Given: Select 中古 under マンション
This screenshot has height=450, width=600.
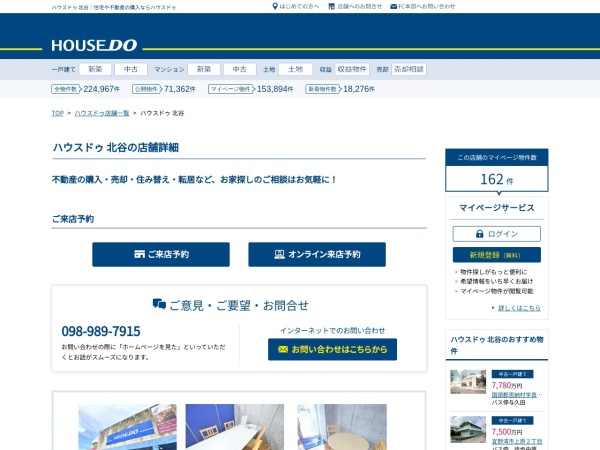Looking at the screenshot, I should coord(240,69).
